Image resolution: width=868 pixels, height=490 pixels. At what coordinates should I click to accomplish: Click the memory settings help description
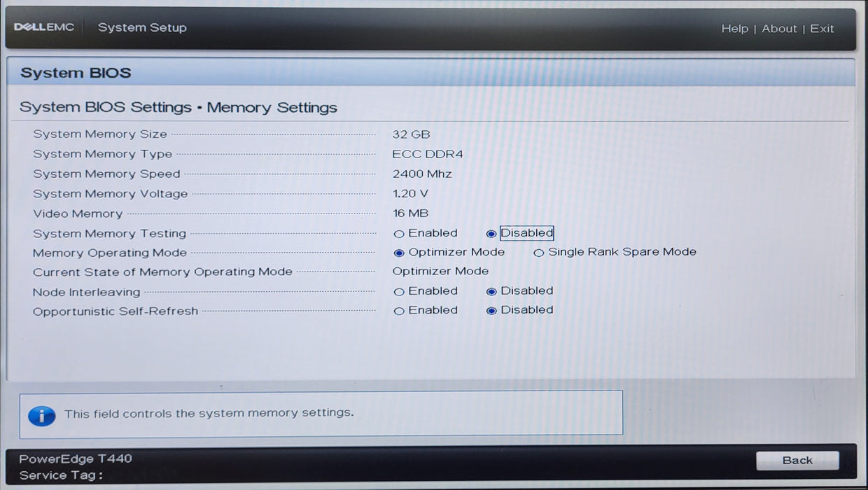(x=209, y=413)
